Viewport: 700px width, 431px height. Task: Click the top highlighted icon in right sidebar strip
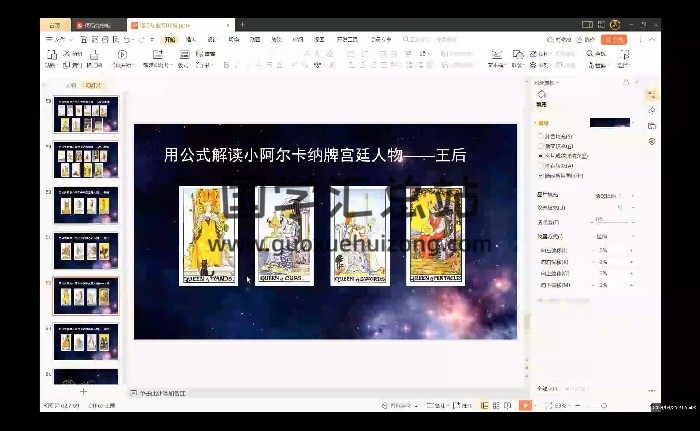coord(652,93)
